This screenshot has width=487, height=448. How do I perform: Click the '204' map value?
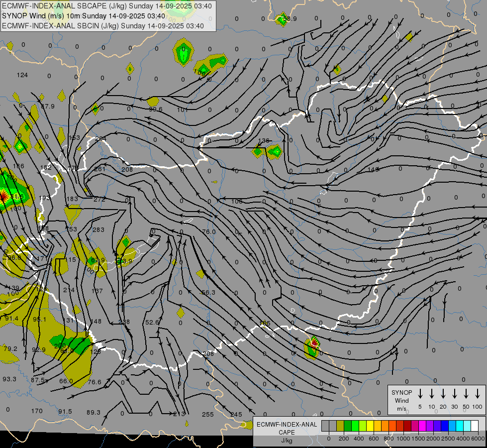point(100,139)
